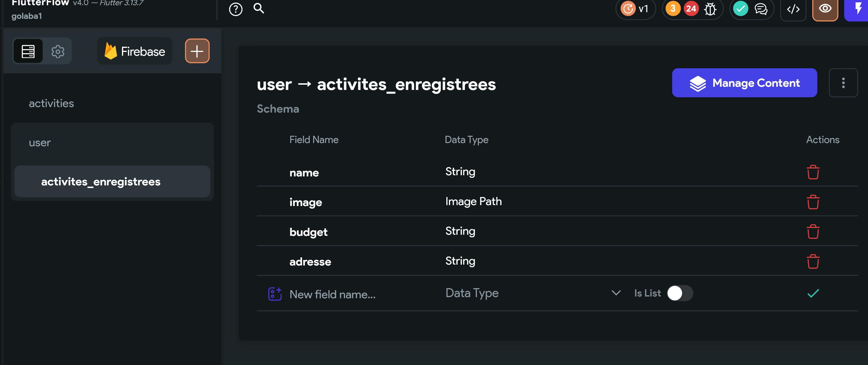Delete the budget field
Screen dimensions: 868x365
pyautogui.click(x=813, y=232)
